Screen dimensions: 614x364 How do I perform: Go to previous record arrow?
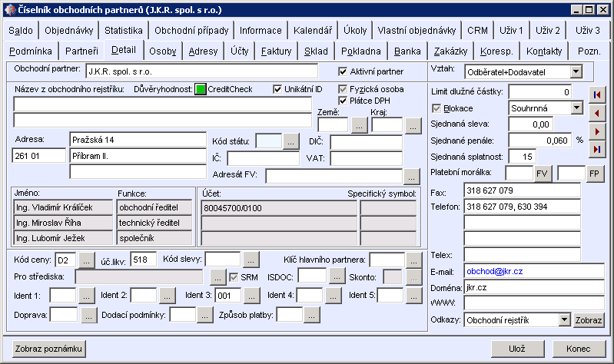click(x=597, y=112)
